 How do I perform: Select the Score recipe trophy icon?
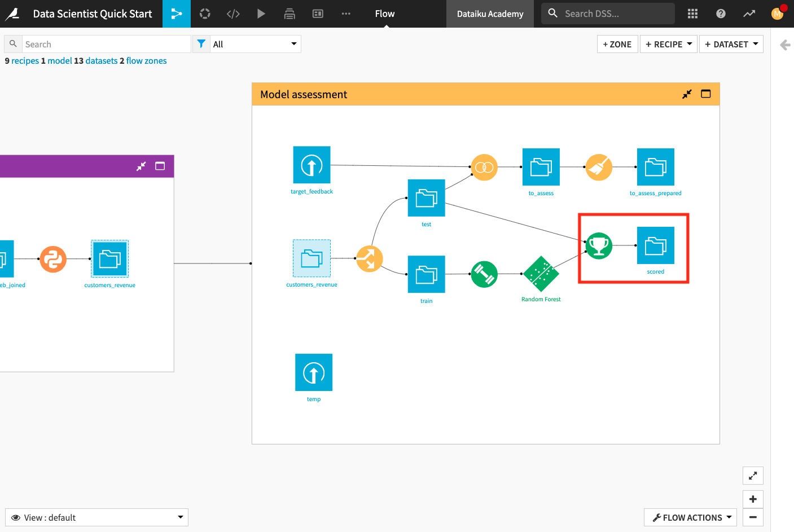[x=599, y=245]
